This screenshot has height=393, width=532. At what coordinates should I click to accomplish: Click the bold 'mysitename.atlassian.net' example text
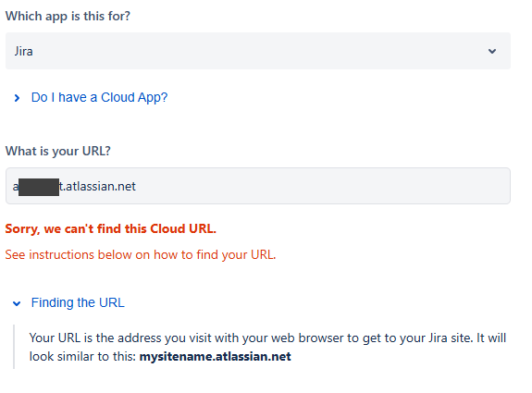tap(215, 357)
